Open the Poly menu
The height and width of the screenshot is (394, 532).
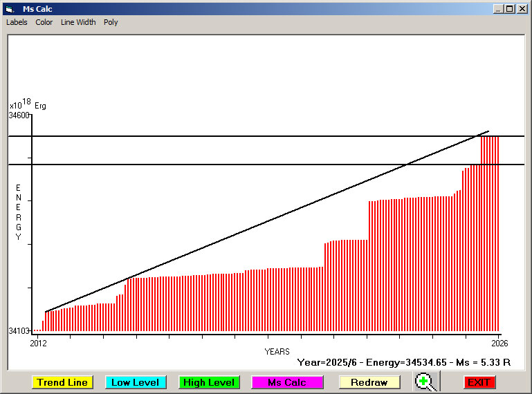coord(111,22)
